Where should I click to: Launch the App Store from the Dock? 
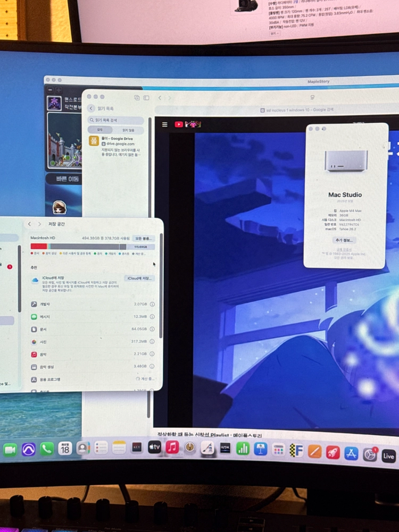coord(351,454)
